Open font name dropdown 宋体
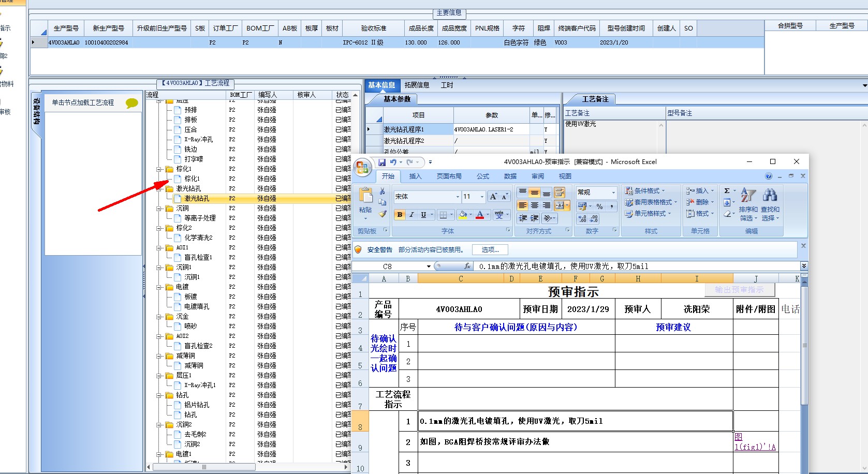 coord(458,197)
